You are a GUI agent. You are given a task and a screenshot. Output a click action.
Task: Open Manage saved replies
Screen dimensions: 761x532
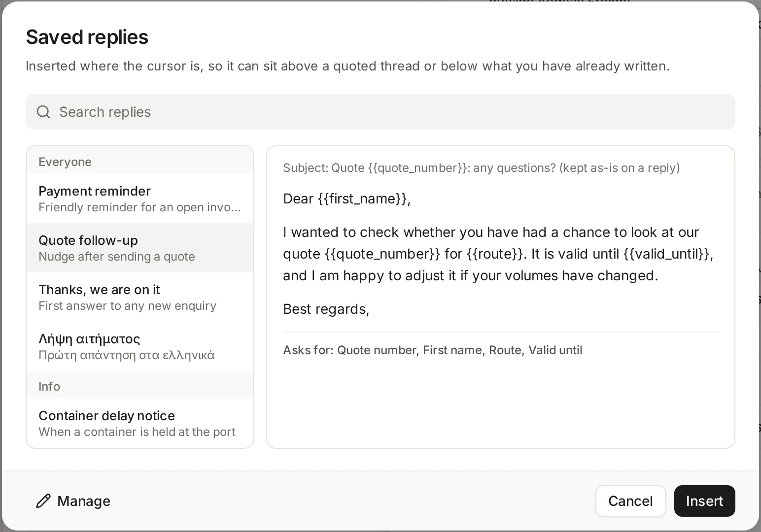[73, 501]
